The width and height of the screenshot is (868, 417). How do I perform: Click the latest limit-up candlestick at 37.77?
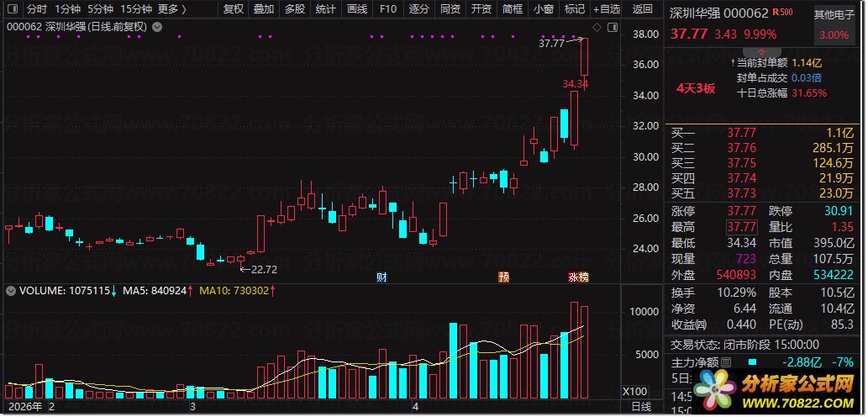tap(583, 56)
